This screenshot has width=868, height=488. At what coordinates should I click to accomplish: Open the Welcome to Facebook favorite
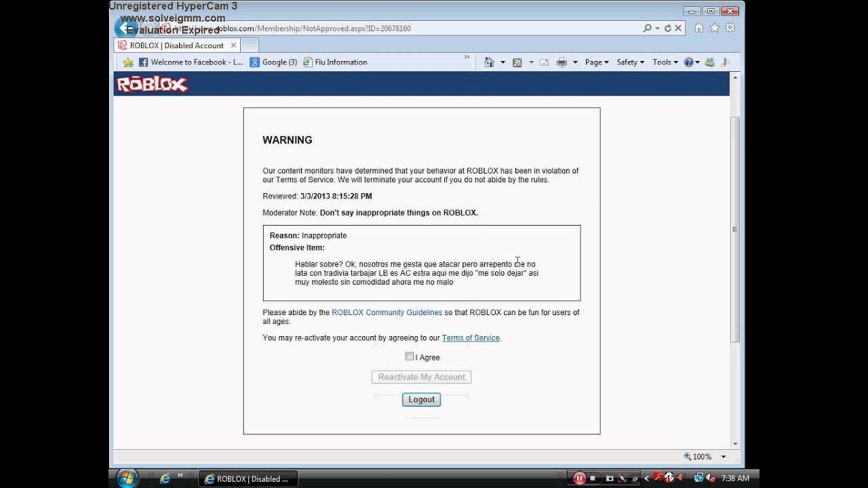click(191, 62)
